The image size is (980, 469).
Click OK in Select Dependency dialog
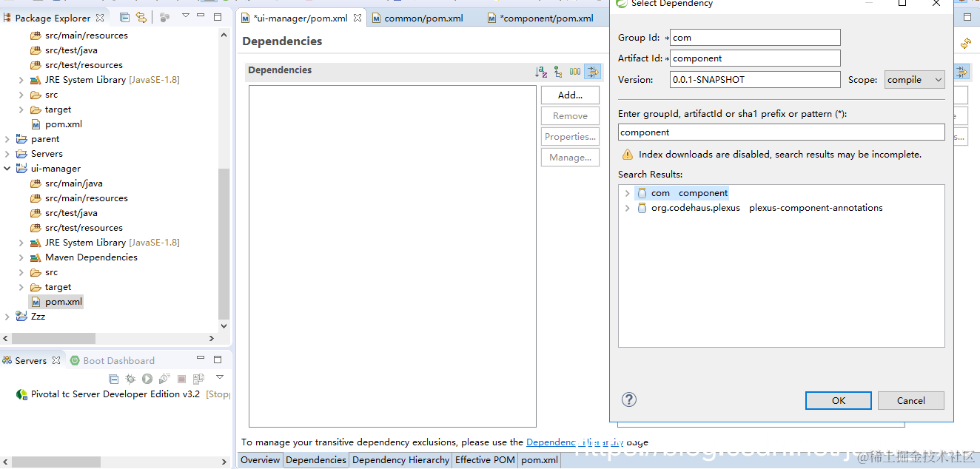(838, 400)
